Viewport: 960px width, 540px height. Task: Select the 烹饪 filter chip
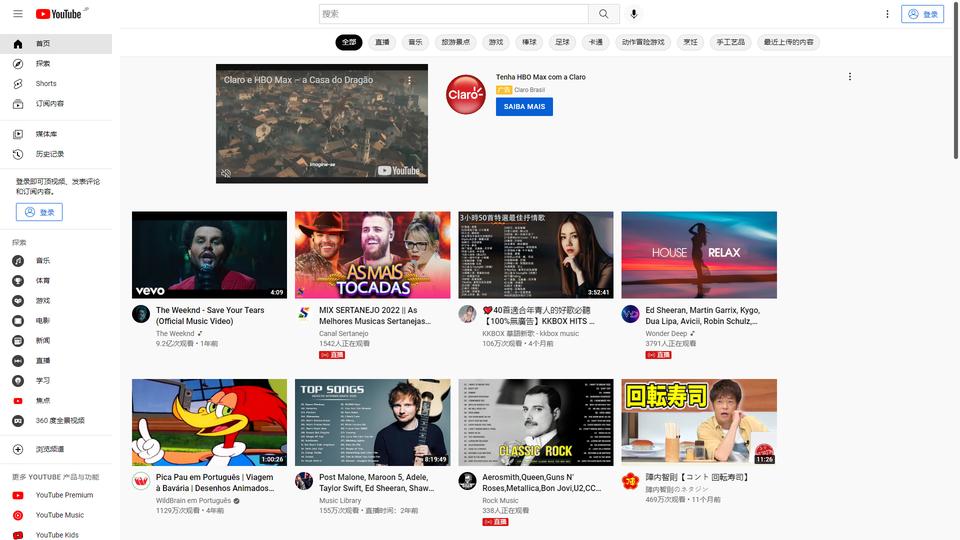[690, 42]
